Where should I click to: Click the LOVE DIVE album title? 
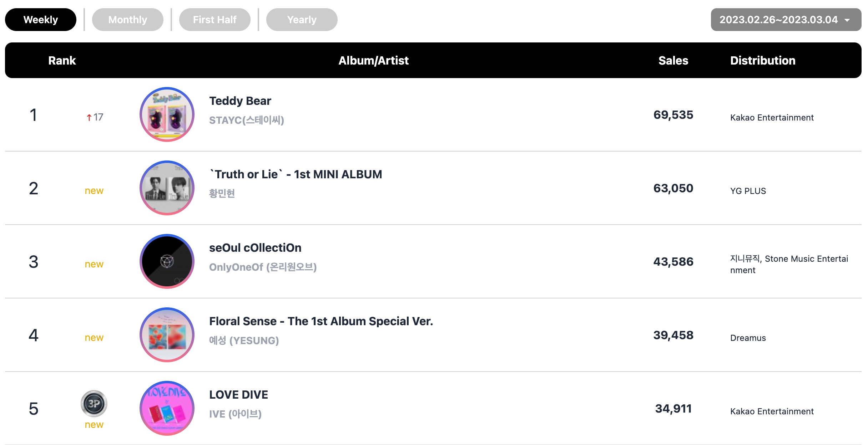coord(238,395)
